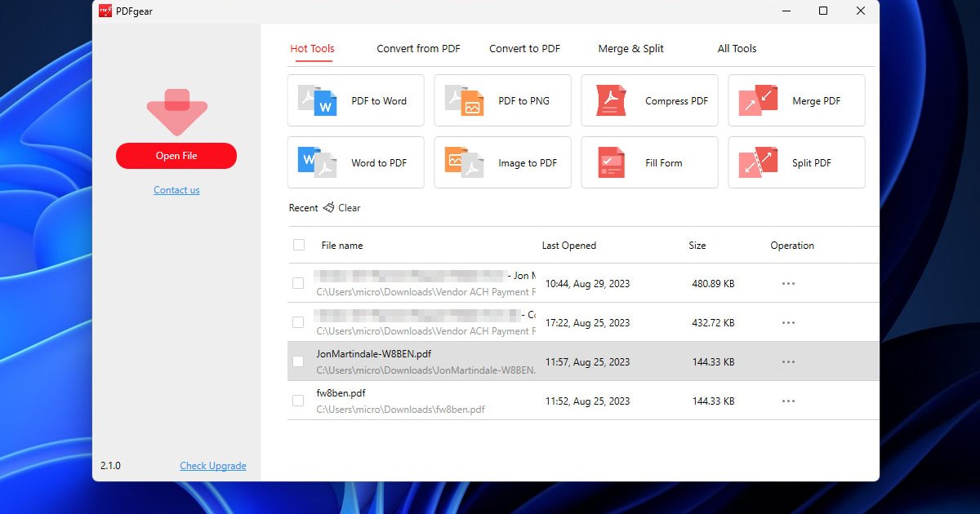Open the Merge & Split tab

point(630,48)
